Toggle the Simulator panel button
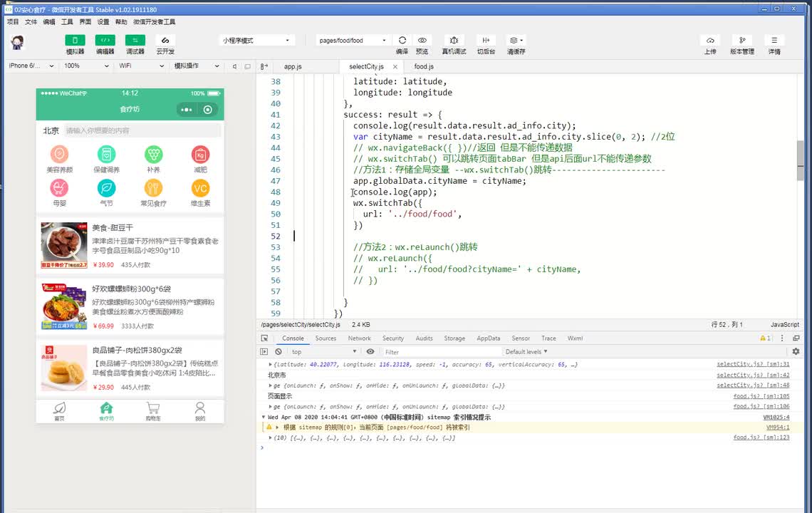The height and width of the screenshot is (513, 812). click(x=75, y=41)
